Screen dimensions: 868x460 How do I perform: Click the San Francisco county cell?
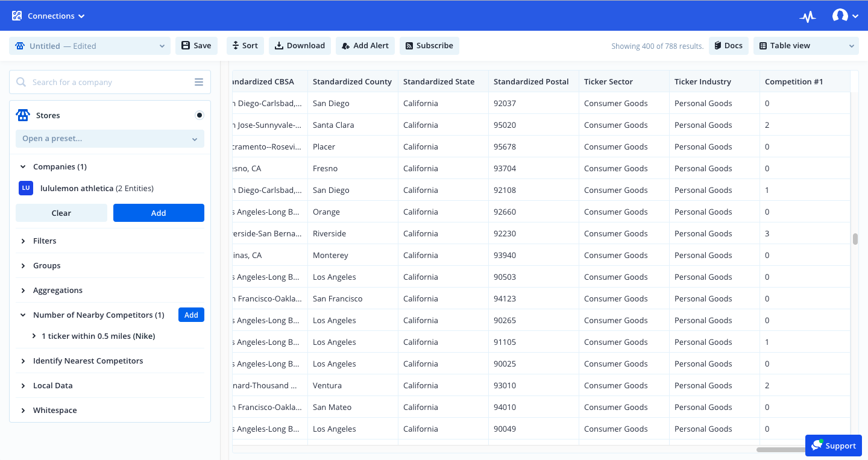pos(353,298)
